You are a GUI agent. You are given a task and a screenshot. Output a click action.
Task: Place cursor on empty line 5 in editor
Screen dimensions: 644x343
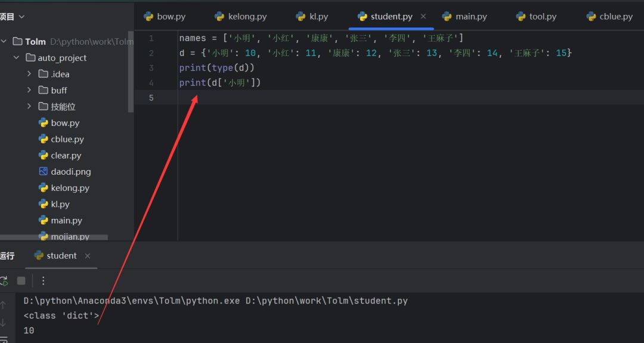(358, 98)
